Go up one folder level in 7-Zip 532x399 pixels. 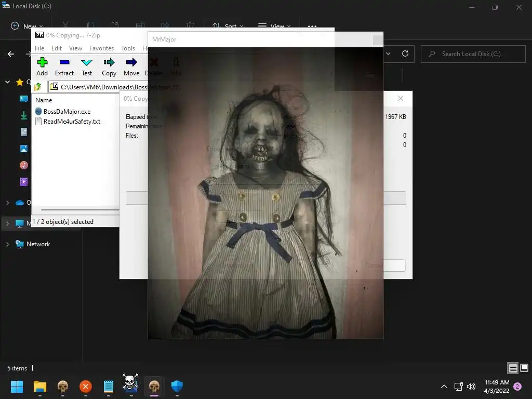pos(37,87)
